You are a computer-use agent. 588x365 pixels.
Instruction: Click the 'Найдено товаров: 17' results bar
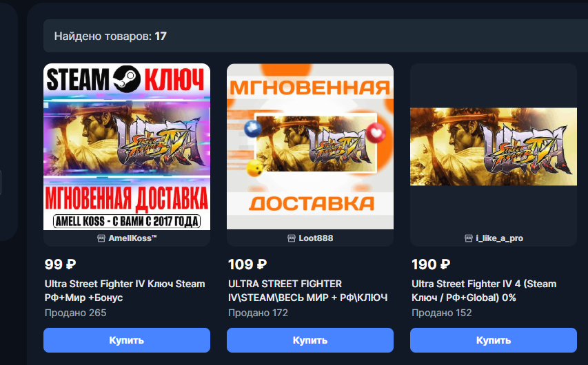[x=316, y=36]
